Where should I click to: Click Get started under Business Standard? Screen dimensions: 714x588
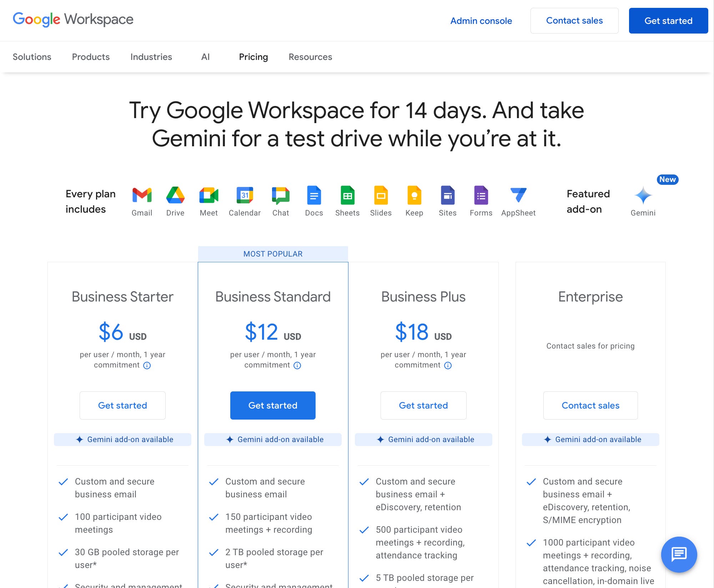273,405
